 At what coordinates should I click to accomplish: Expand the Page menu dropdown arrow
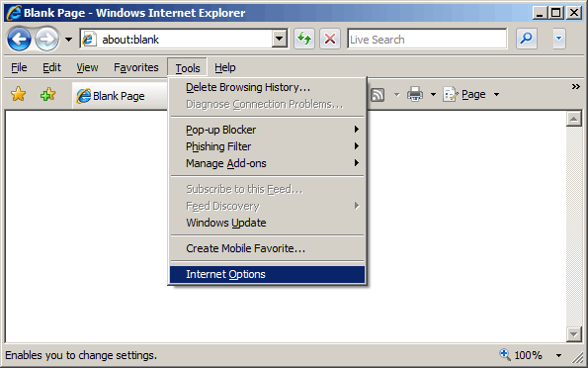[496, 94]
